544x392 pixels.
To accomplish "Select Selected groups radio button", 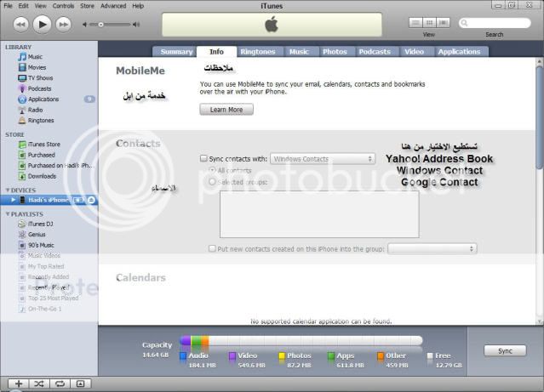I will pyautogui.click(x=212, y=182).
